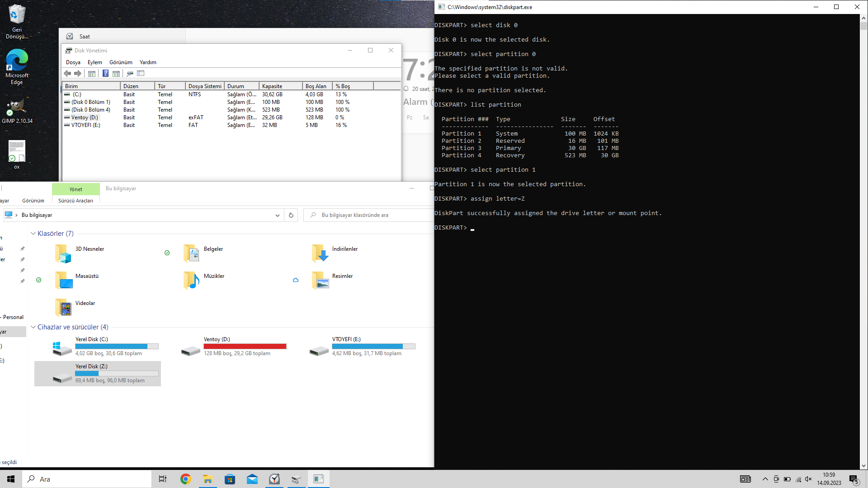Click the Bu bilgisayar search field
This screenshot has width=868, height=488.
[x=371, y=216]
